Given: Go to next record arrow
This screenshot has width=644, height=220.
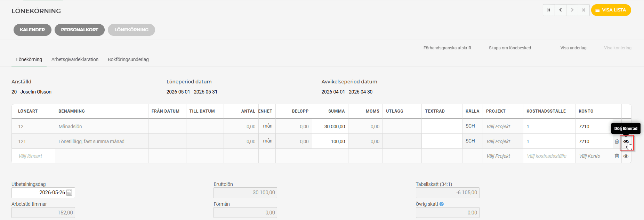Looking at the screenshot, I should [572, 10].
